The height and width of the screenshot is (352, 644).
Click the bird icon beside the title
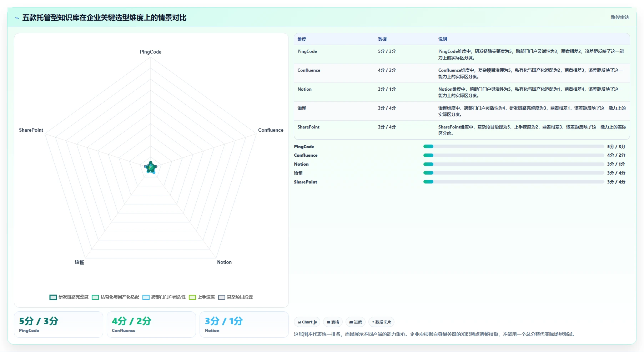[17, 18]
